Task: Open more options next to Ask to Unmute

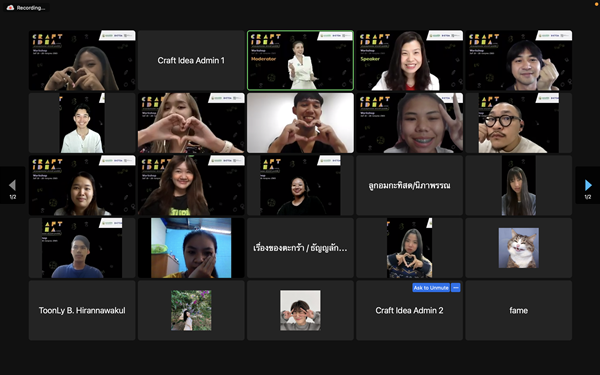Action: [455, 288]
